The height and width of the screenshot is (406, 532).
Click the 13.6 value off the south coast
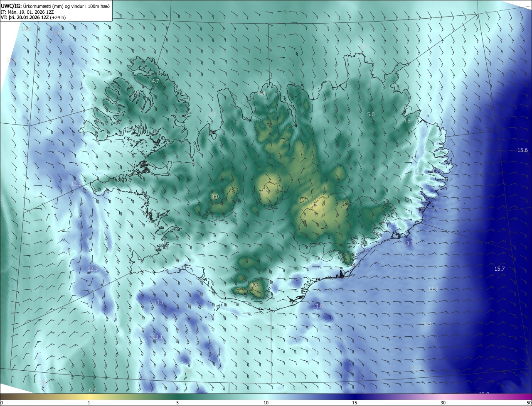[x=318, y=306]
